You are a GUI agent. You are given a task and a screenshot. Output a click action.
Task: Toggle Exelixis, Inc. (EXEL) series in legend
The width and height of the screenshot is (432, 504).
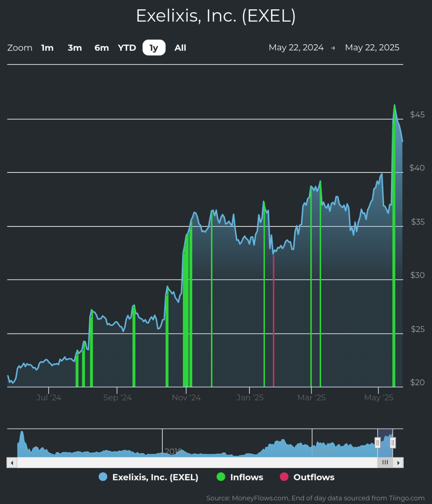(x=148, y=477)
